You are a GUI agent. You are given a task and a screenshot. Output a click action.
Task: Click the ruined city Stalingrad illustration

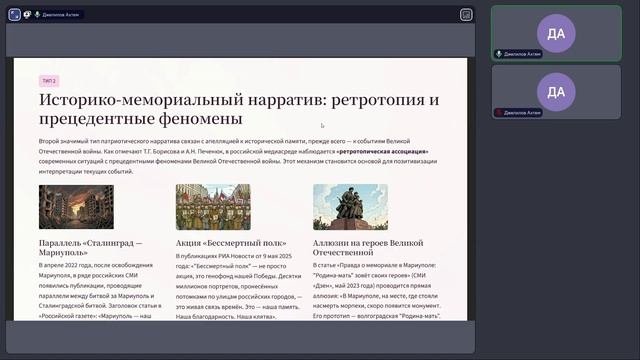[76, 207]
